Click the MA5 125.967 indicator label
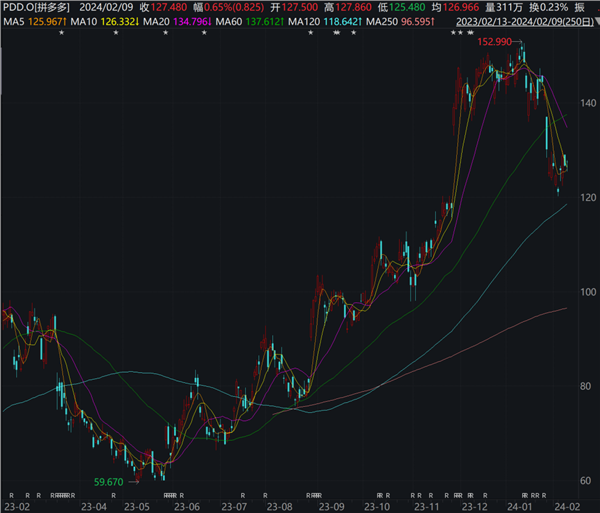Screen dimensions: 600x513 pos(35,22)
